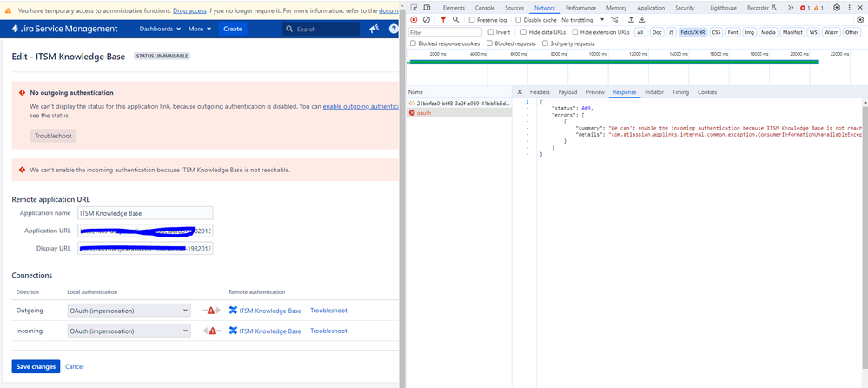This screenshot has height=388, width=868.
Task: Click Troubleshoot link in Outgoing row
Action: click(328, 311)
